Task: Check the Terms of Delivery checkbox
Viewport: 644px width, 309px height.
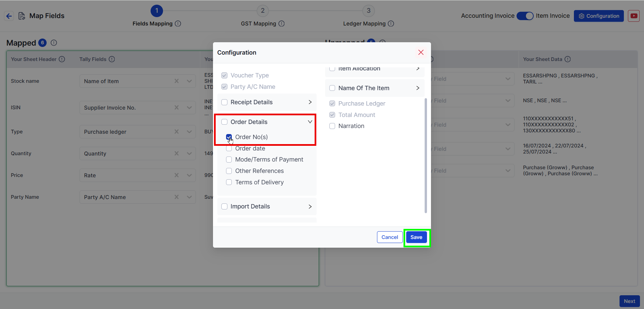Action: (x=229, y=182)
